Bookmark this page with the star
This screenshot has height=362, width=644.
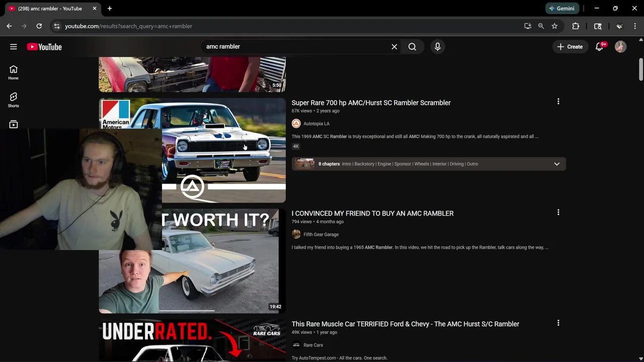[554, 26]
